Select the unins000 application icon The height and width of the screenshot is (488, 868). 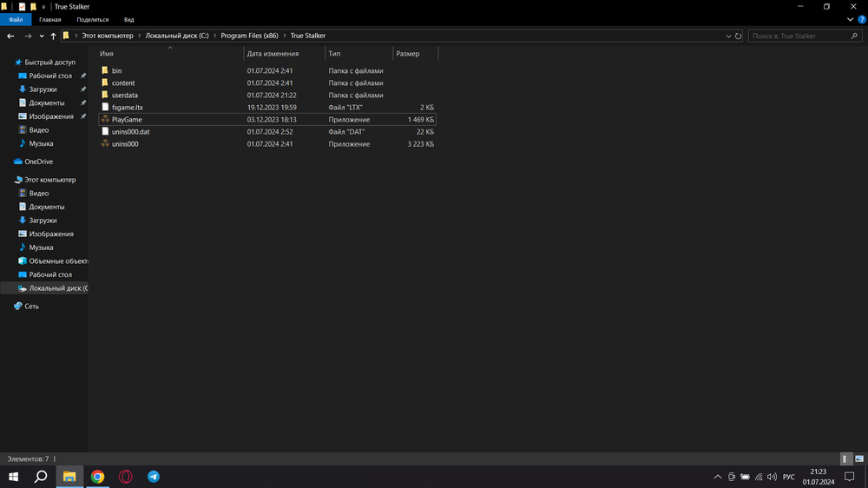click(x=105, y=144)
